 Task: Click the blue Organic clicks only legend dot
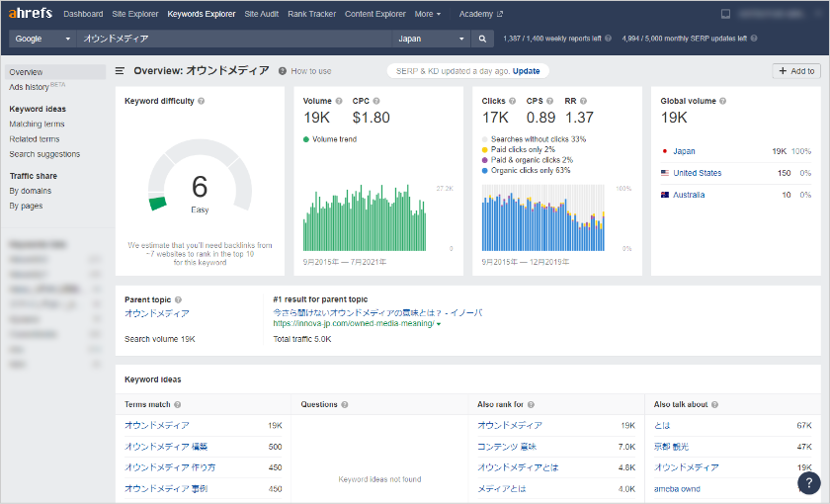(x=484, y=170)
